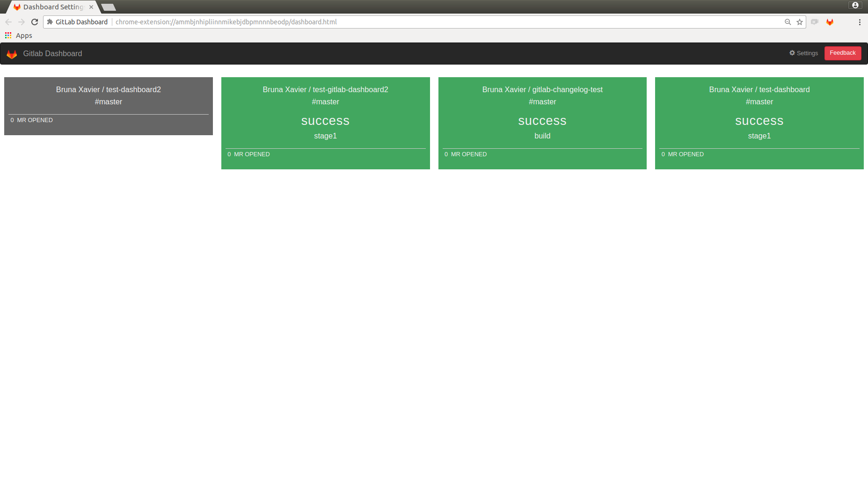868x494 pixels.
Task: Click success status on test-gitlab-dashboard2 card
Action: coord(325,121)
